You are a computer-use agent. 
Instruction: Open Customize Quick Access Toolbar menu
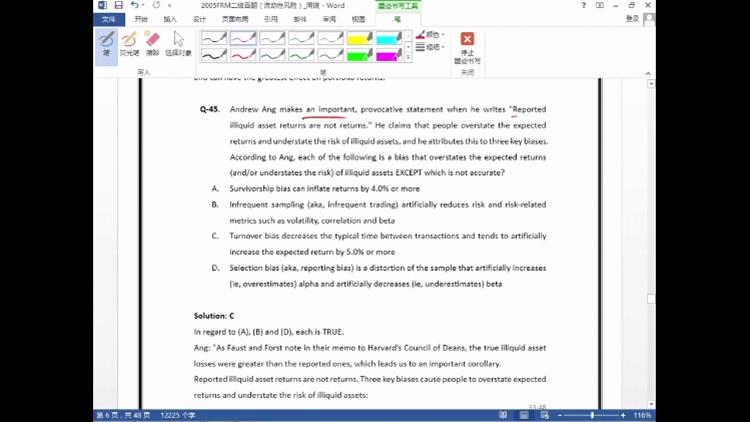[169, 6]
